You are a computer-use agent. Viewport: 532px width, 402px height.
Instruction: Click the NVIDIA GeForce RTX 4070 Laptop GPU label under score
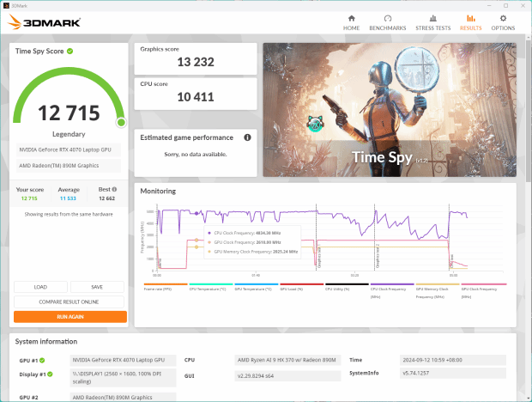pyautogui.click(x=68, y=149)
